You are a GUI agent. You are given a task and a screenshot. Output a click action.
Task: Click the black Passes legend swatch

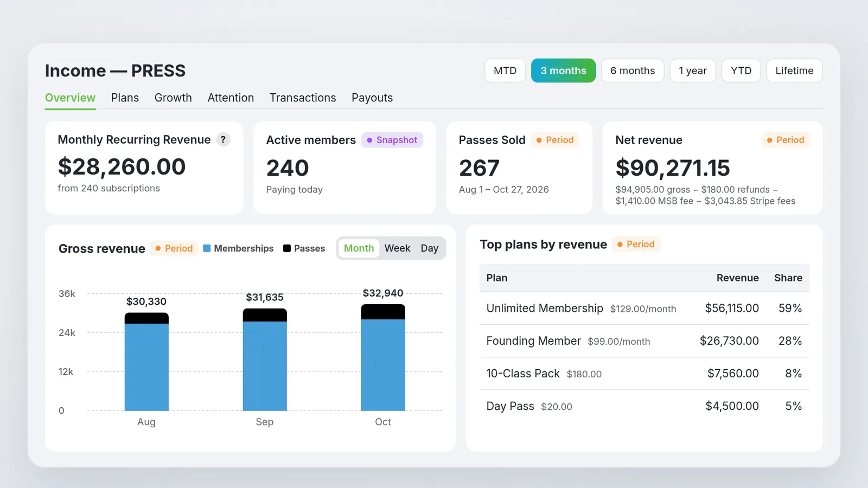(x=287, y=248)
